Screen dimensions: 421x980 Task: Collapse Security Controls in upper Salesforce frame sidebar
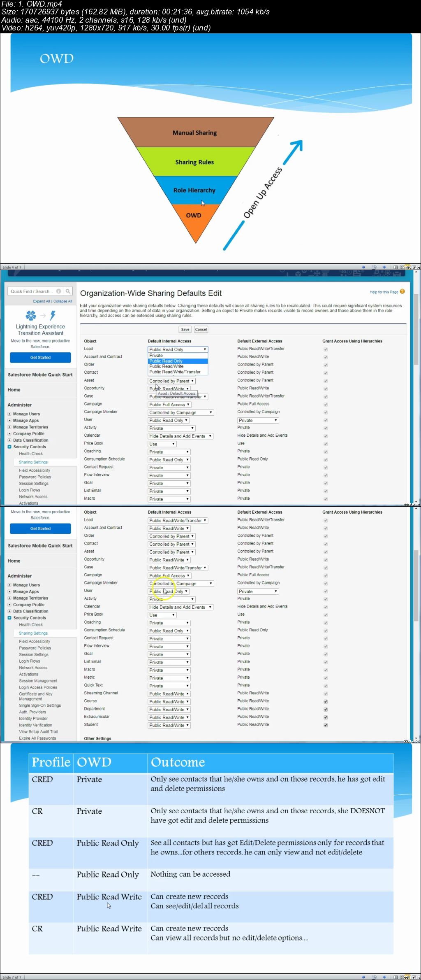pos(9,447)
